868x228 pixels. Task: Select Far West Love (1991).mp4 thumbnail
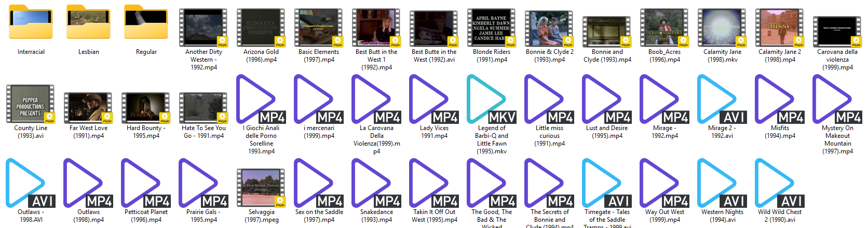[x=88, y=108]
